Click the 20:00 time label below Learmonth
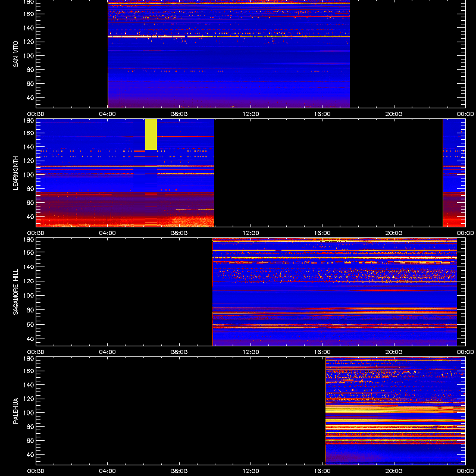 394,233
